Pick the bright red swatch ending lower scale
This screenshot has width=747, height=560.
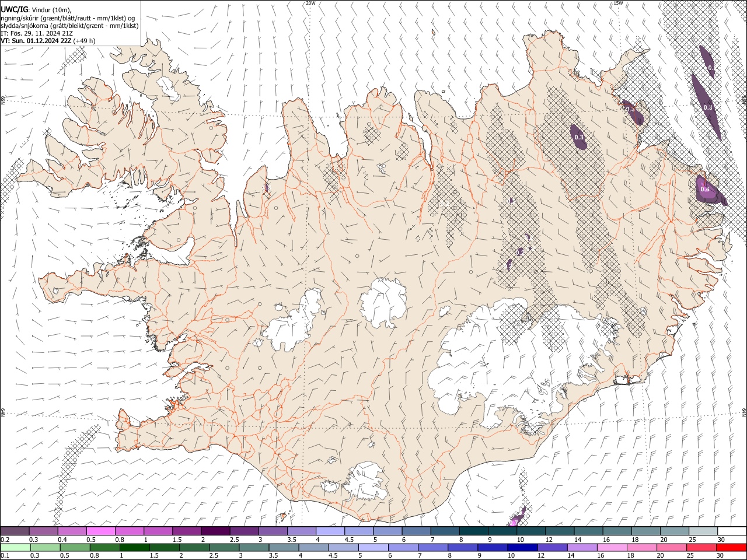click(x=731, y=547)
